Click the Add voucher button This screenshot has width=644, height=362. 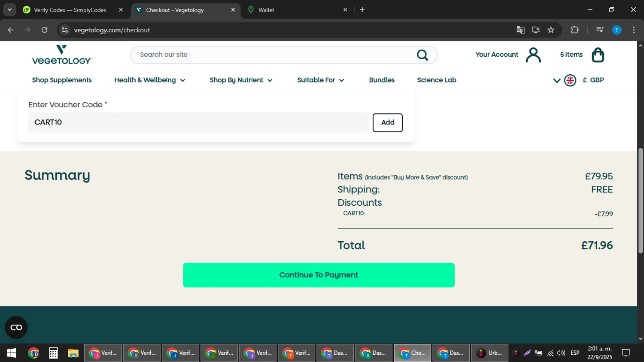click(x=388, y=123)
